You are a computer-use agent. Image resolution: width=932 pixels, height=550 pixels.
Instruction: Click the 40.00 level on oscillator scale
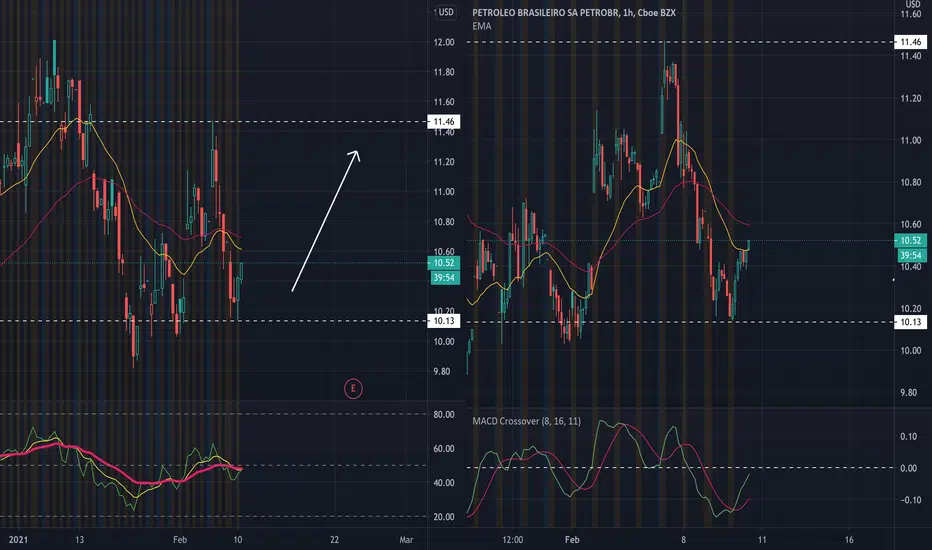click(x=444, y=483)
